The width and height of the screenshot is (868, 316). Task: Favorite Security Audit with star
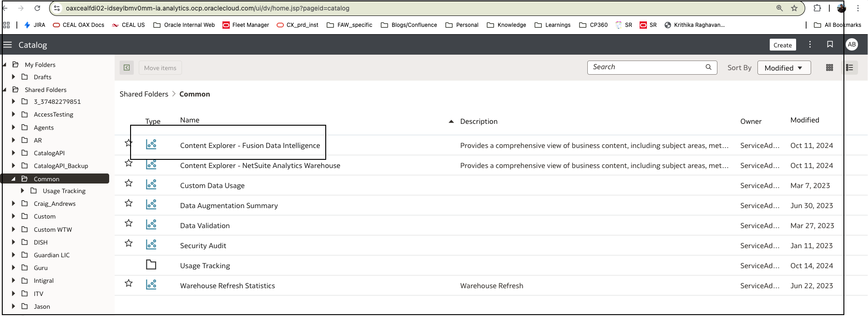click(129, 243)
